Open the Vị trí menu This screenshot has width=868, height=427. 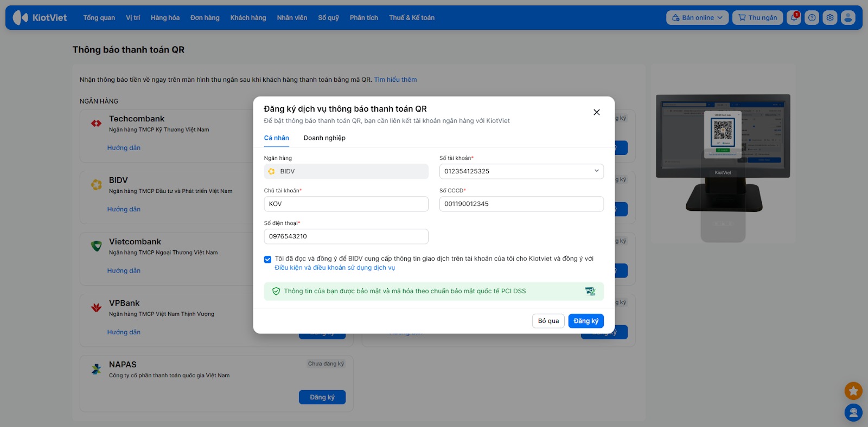(133, 18)
